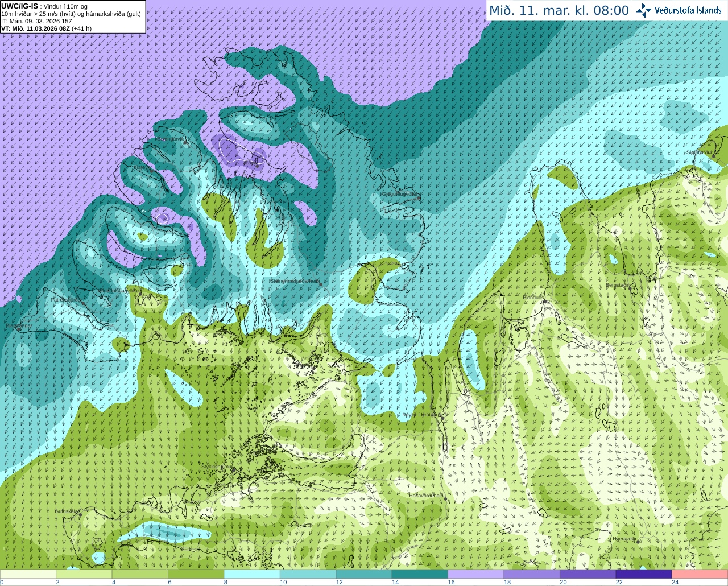Click the Holtavörðuheiði station label
This screenshot has width=728, height=586.
pos(427,496)
